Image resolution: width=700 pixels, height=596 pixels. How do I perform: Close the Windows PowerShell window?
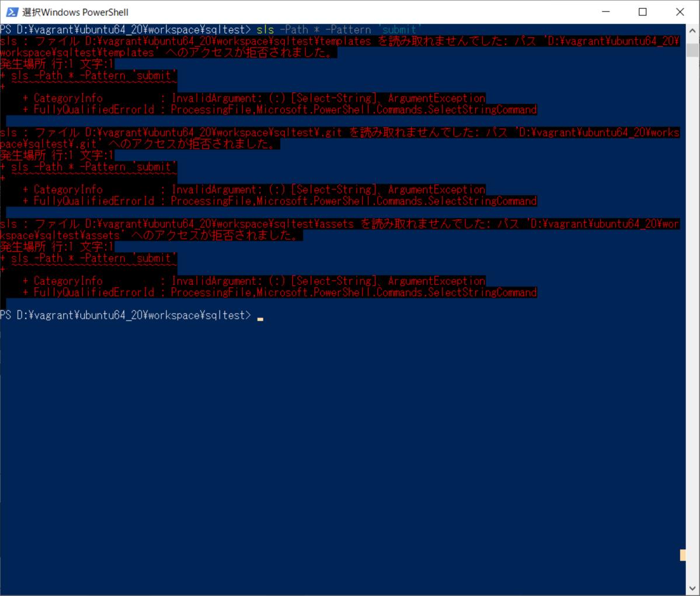[680, 12]
